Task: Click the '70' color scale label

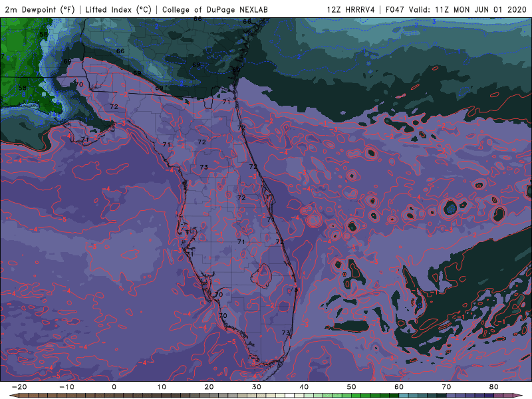Action: 446,387
